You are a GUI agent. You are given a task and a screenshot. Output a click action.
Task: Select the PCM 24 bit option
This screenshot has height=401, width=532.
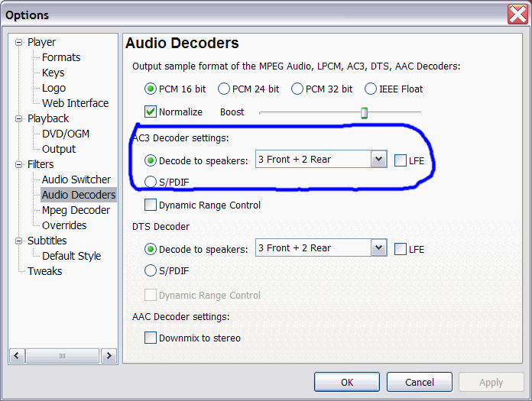[x=224, y=89]
